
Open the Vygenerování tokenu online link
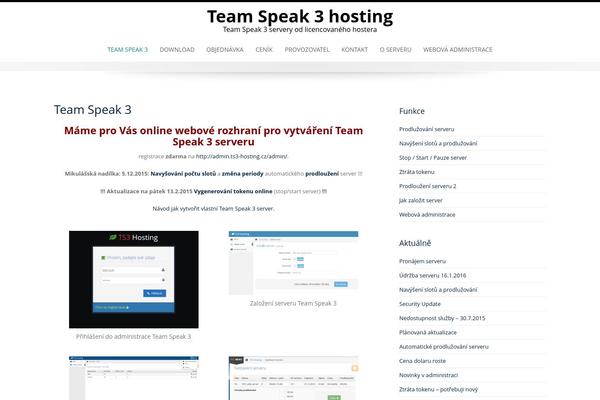pyautogui.click(x=233, y=191)
